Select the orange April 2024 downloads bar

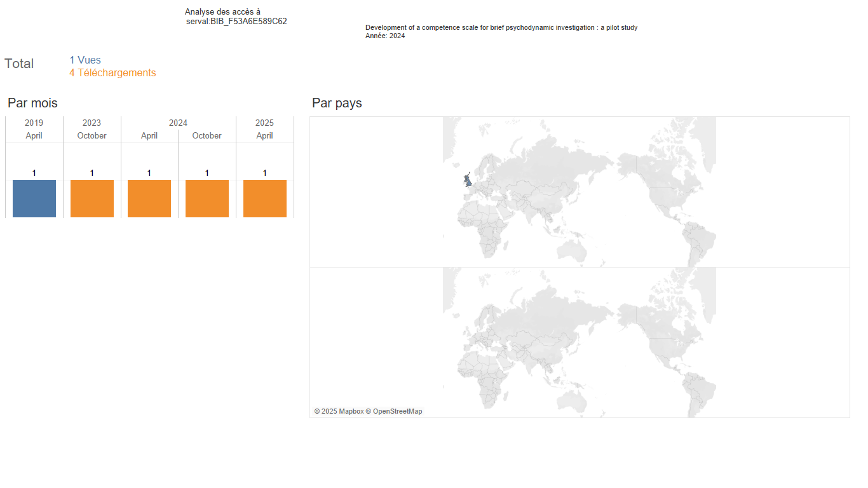tap(149, 198)
